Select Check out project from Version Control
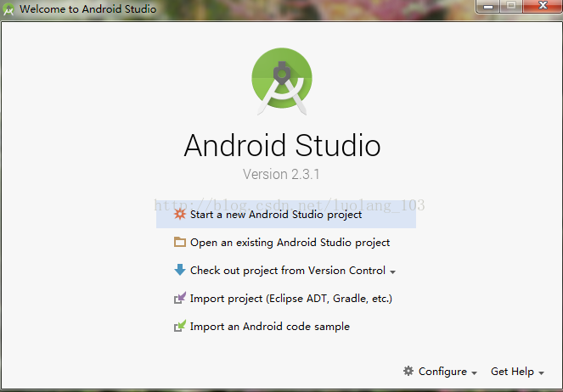The height and width of the screenshot is (392, 563). (286, 270)
